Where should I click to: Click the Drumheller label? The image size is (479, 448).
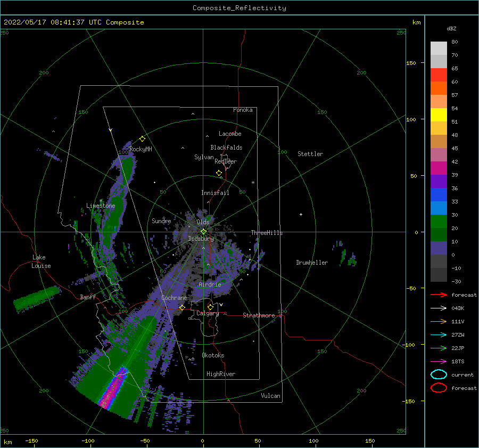[312, 263]
